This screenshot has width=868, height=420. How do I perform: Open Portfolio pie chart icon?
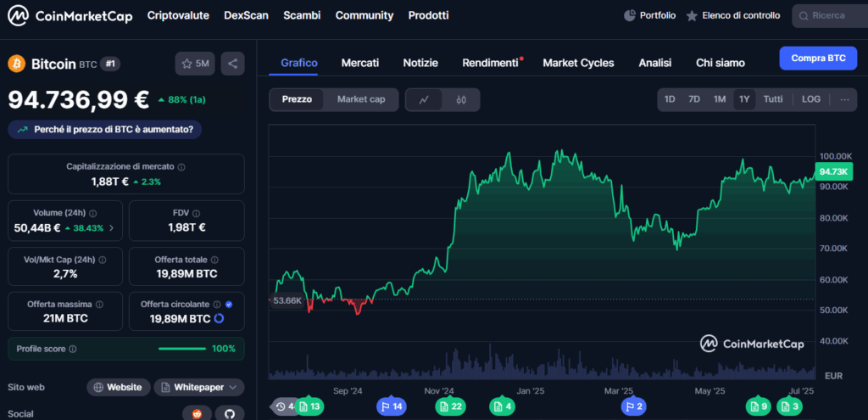coord(630,15)
